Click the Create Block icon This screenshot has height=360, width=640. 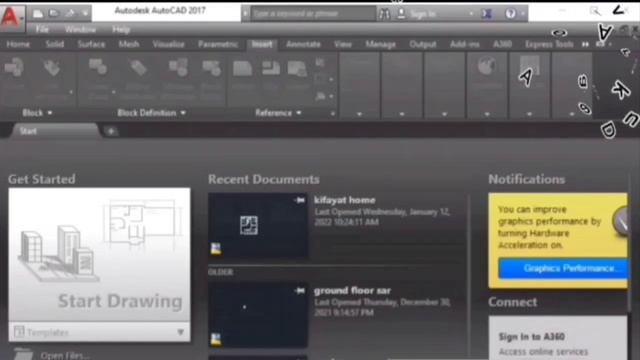coord(98,67)
